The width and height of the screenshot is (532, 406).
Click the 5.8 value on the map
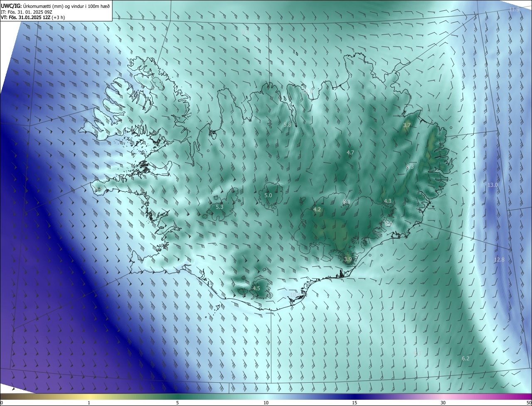tap(288, 125)
